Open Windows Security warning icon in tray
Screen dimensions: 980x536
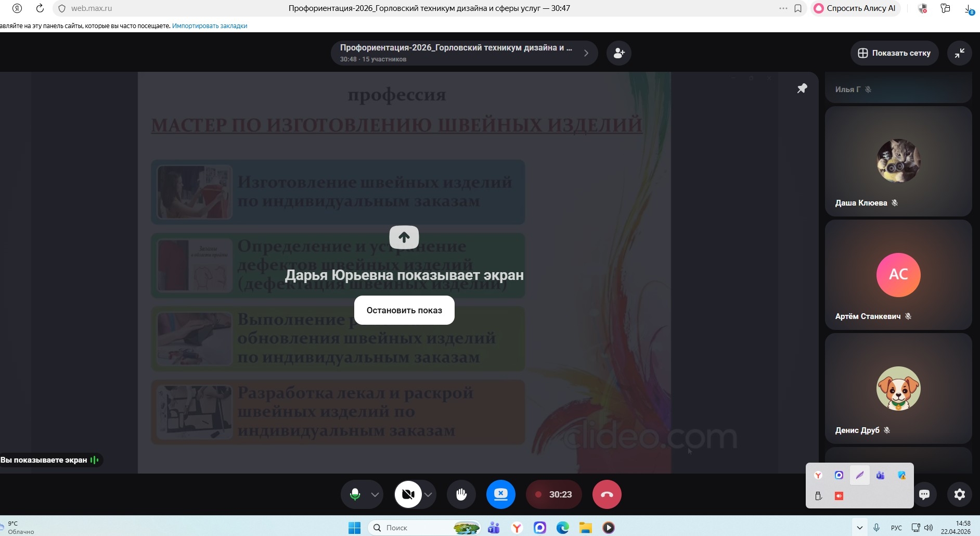(x=901, y=475)
